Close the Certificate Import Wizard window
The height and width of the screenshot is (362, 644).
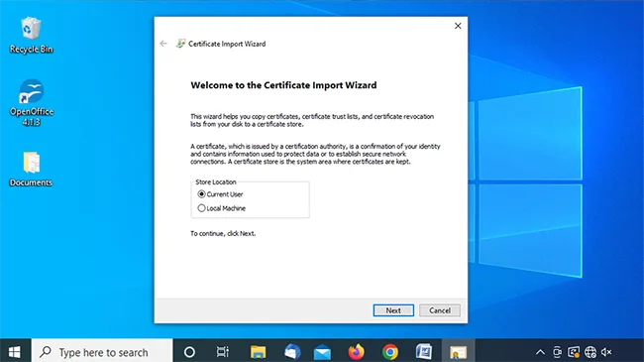tap(458, 26)
